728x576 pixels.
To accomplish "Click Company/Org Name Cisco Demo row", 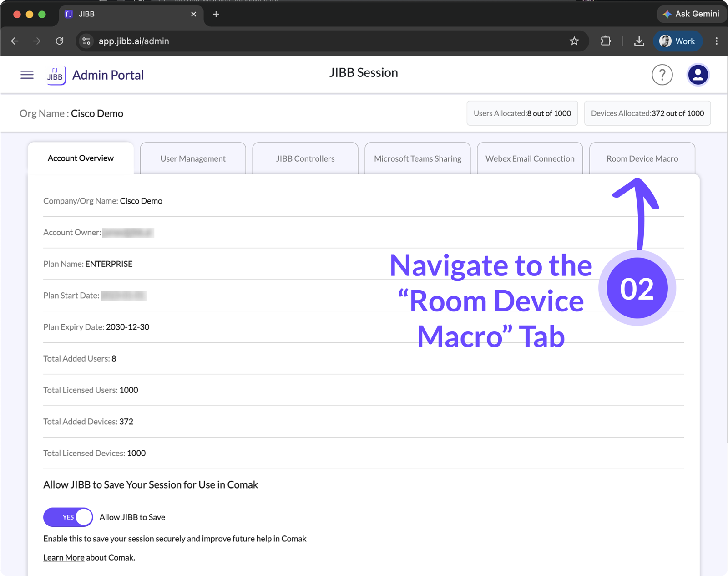I will 364,201.
